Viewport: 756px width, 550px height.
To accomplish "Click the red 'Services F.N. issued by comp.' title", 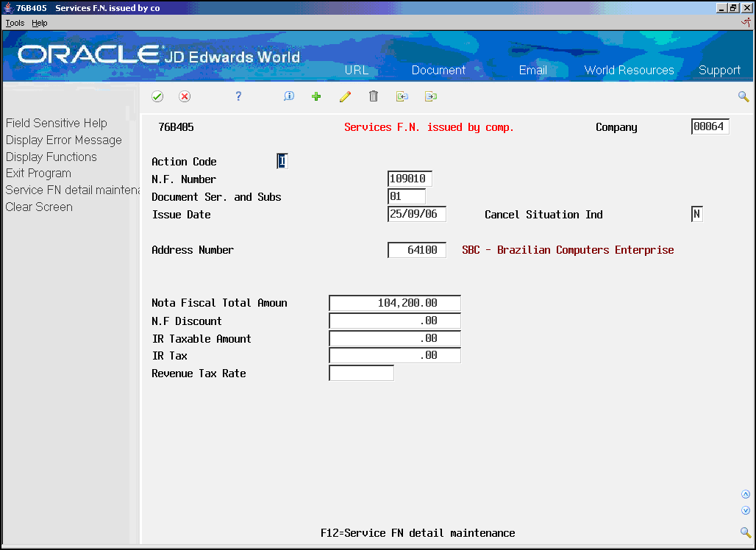I will tap(429, 127).
